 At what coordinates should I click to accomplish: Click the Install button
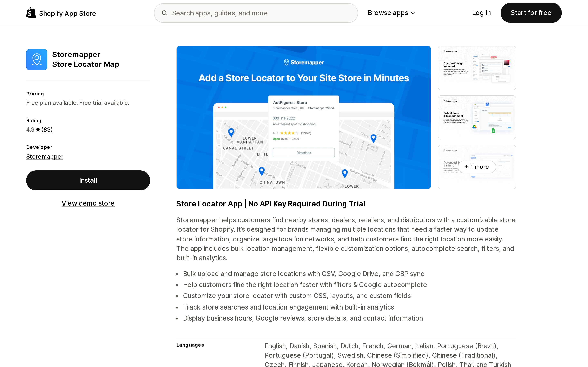[88, 180]
